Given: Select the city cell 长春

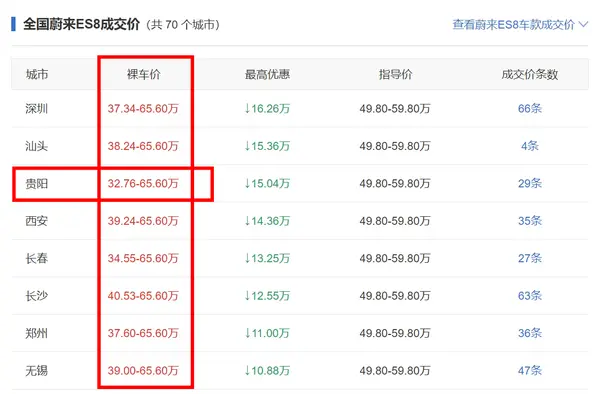Looking at the screenshot, I should (36, 258).
